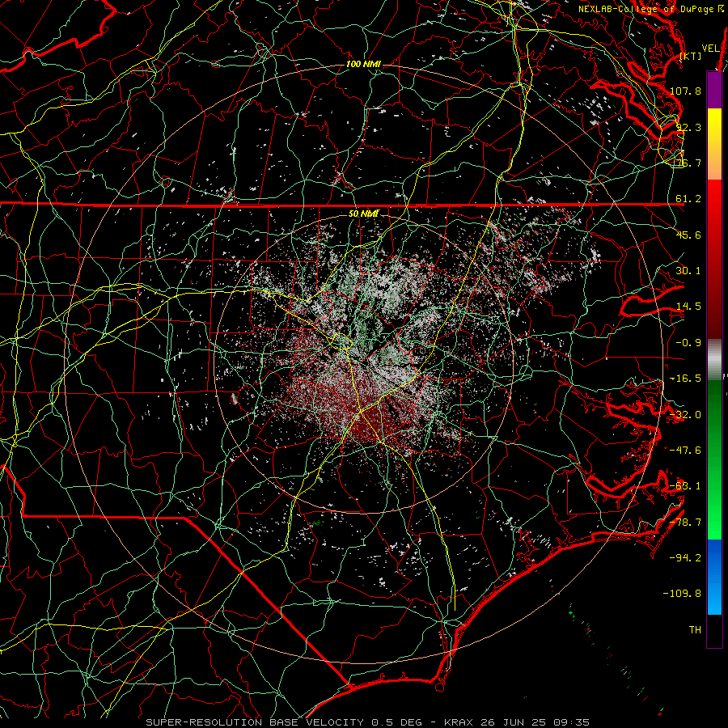This screenshot has height=728, width=728.
Task: Click the -78.7 value on velocity scale
Action: pos(685,523)
